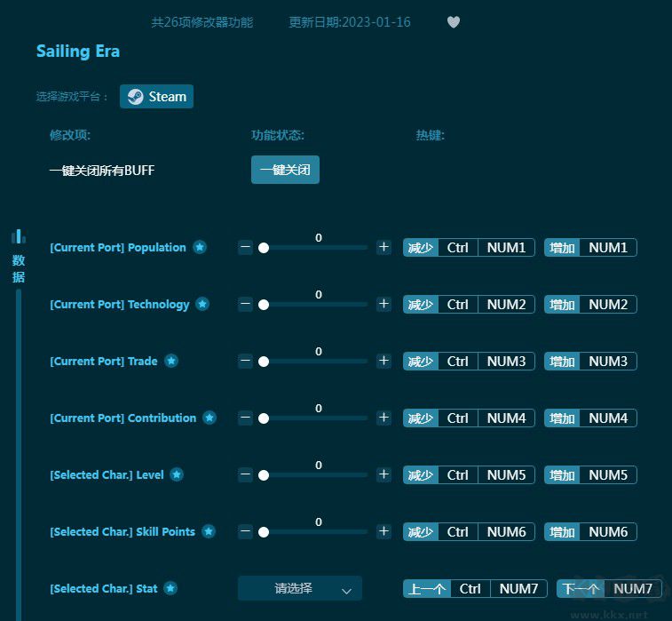Click the 功能状态 column header

coord(277,135)
